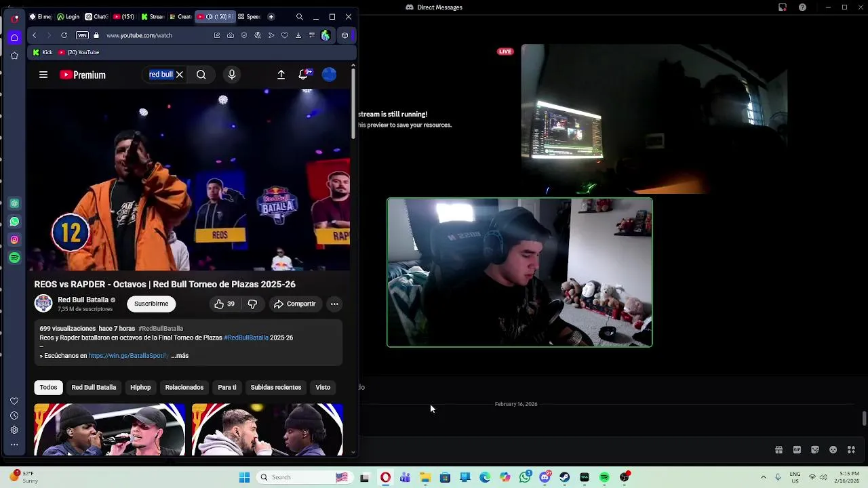This screenshot has width=868, height=488.
Task: Select the Red Bull Batalla filter chip
Action: (94, 387)
